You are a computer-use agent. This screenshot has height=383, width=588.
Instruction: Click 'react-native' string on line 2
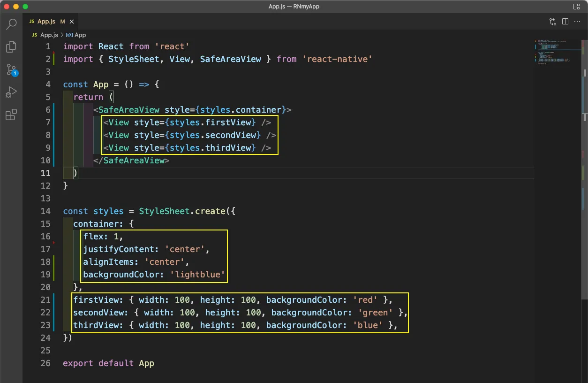pos(337,59)
